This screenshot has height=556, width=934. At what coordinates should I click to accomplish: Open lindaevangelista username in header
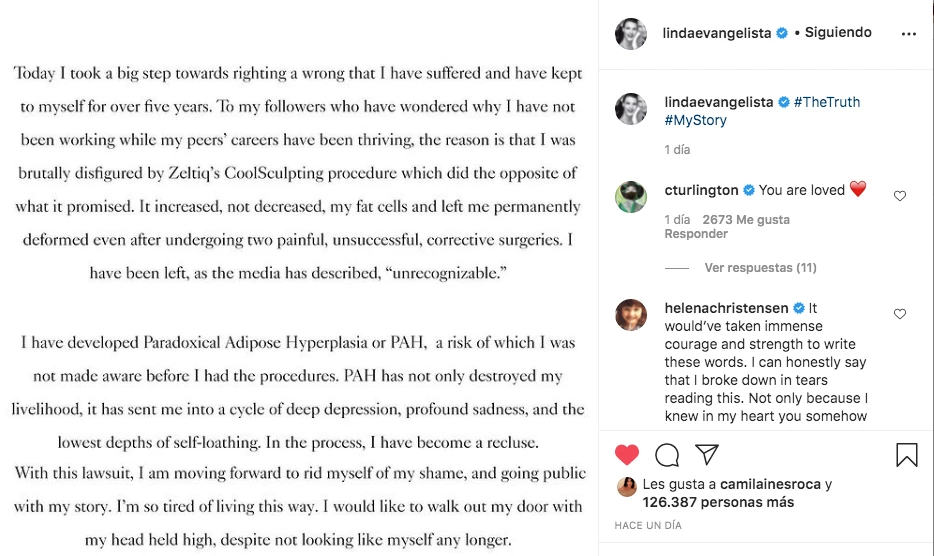[717, 33]
